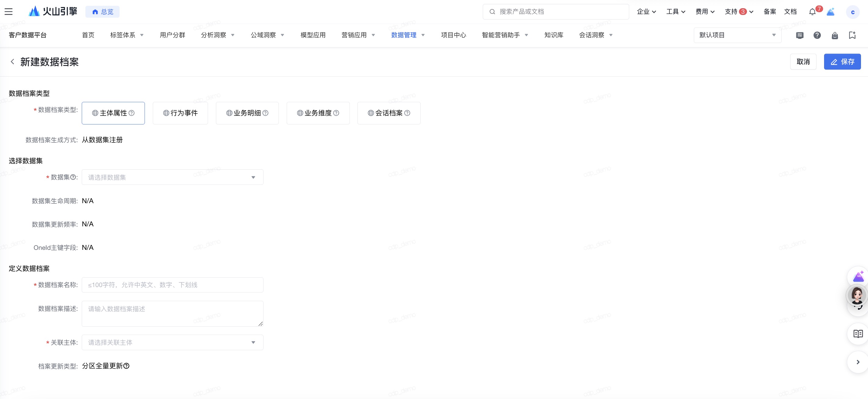Viewport: 868px width, 399px height.
Task: Open the hamburger menu icon
Action: (9, 12)
